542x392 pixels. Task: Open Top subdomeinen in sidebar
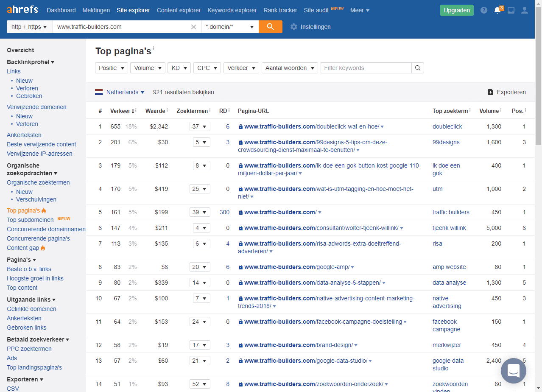30,220
